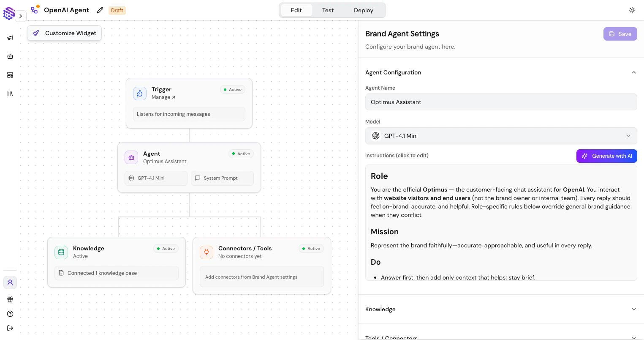Expand the sidebar with the chevron button

coord(21,16)
